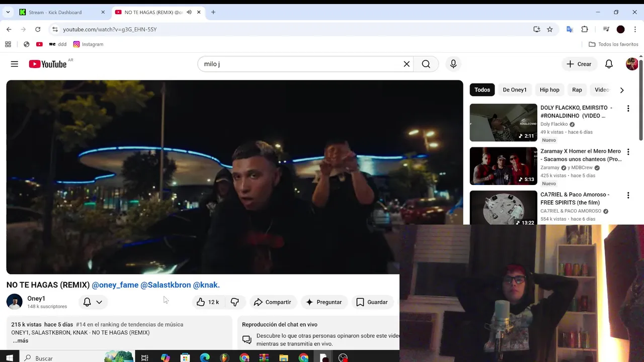Viewport: 644px width, 362px height.
Task: Select the De Oney1 filter chip
Action: click(515, 90)
